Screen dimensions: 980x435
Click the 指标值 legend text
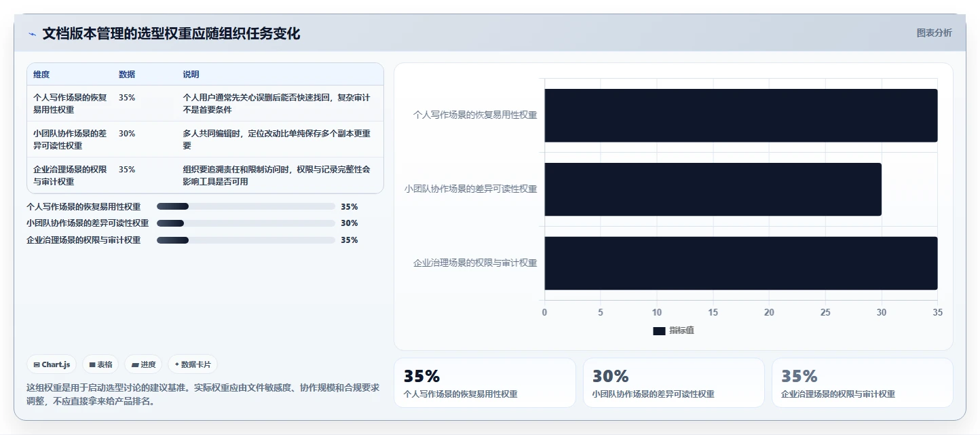click(x=681, y=330)
